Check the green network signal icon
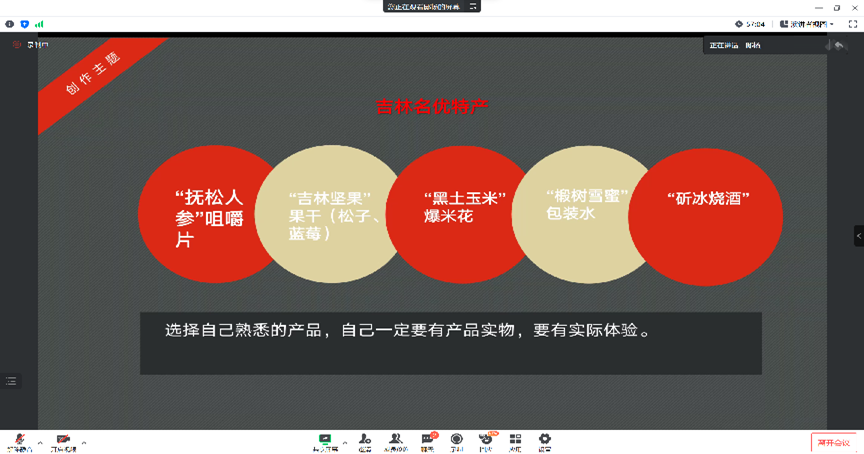 click(39, 24)
